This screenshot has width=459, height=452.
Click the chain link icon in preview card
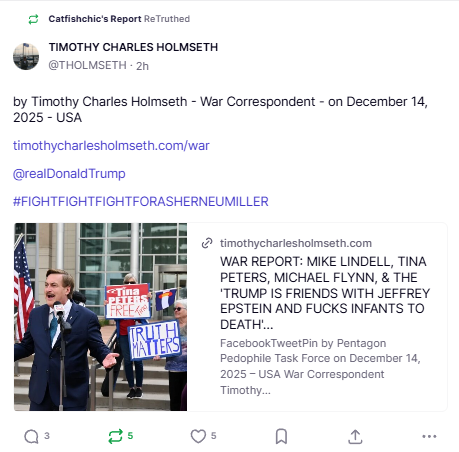(207, 243)
